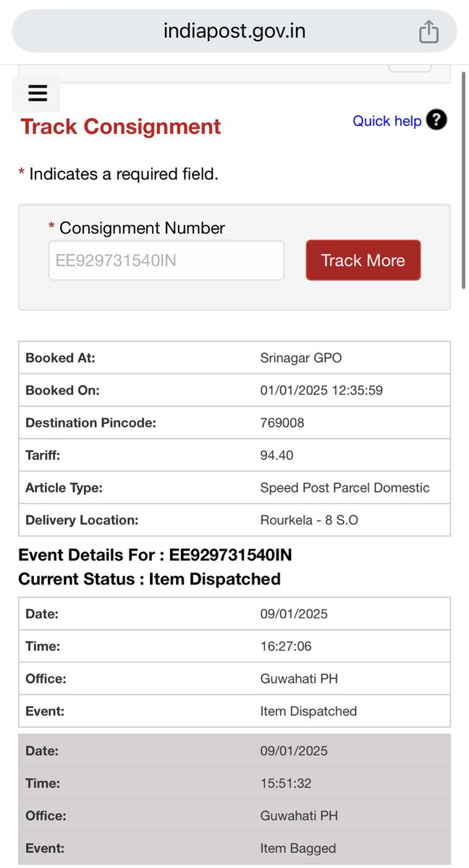469x868 pixels.
Task: Select the Srinagar GPO cell
Action: pyautogui.click(x=301, y=358)
